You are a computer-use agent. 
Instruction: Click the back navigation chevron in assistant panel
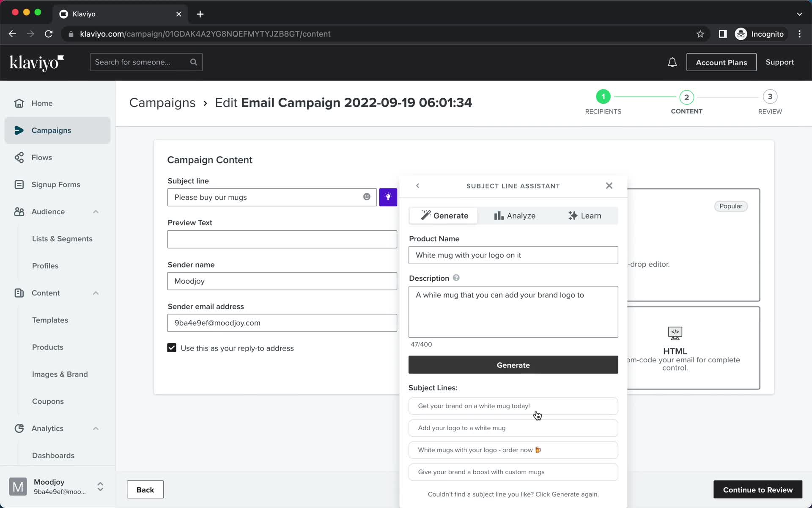pos(417,185)
